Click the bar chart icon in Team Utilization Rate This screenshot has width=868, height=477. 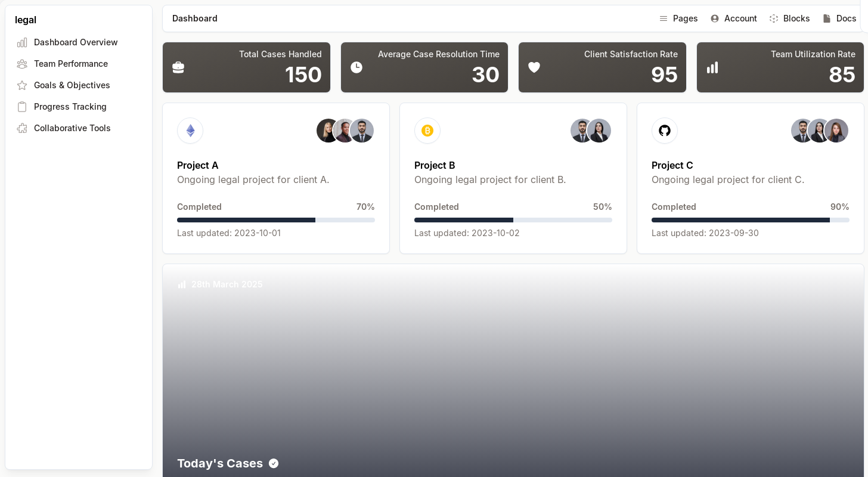[x=712, y=67]
